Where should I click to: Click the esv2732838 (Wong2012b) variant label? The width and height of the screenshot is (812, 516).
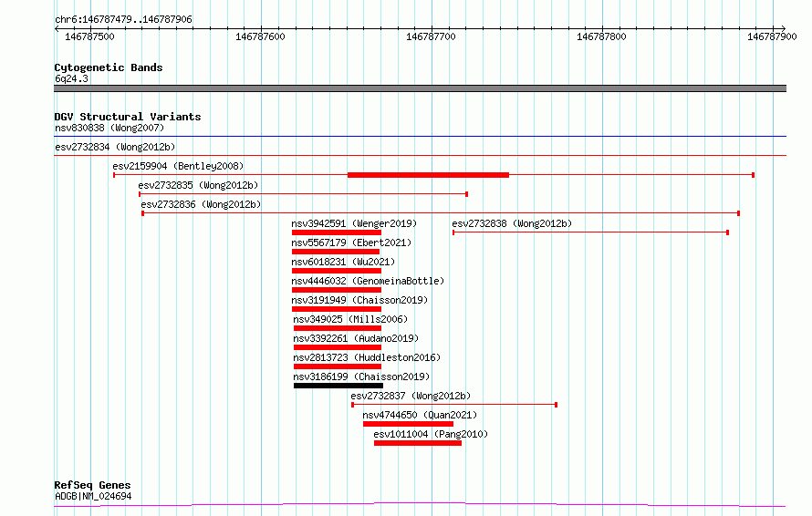pyautogui.click(x=512, y=223)
